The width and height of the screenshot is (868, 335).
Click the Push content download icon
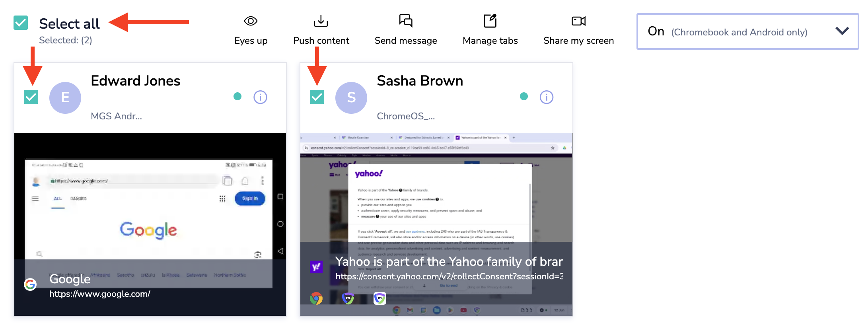pyautogui.click(x=321, y=21)
